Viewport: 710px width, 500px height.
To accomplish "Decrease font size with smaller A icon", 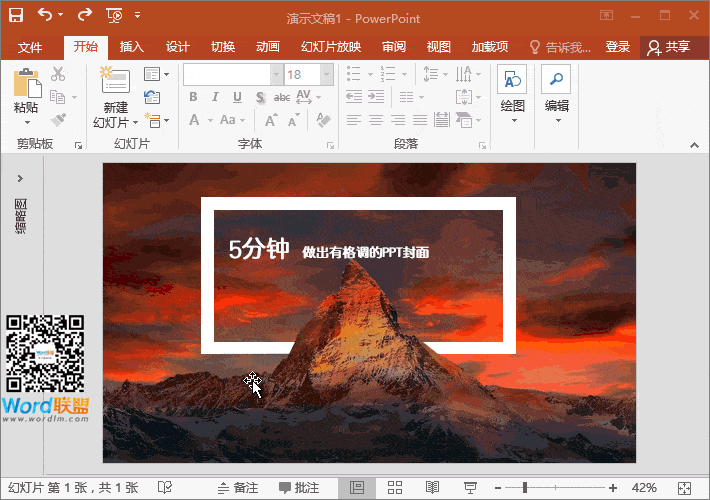I will pyautogui.click(x=293, y=120).
